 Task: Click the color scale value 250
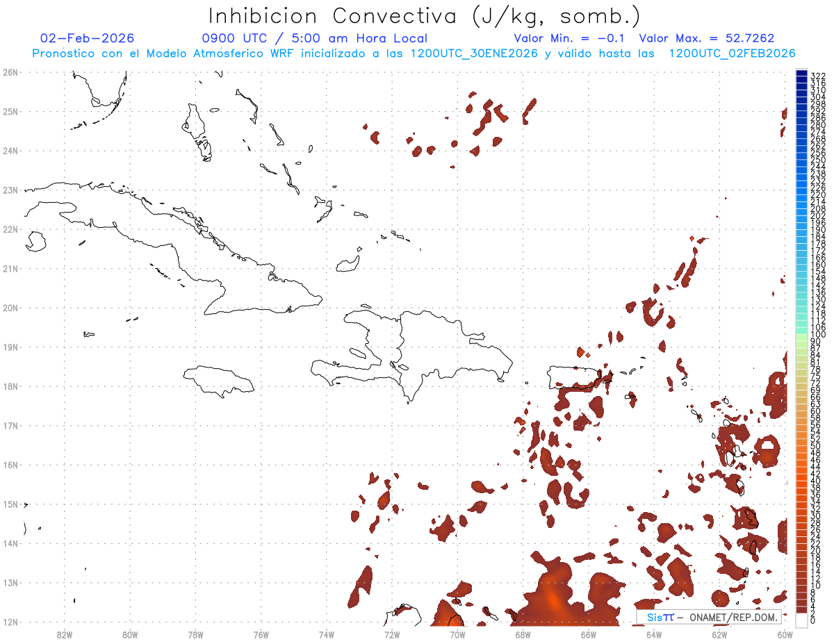[817, 160]
